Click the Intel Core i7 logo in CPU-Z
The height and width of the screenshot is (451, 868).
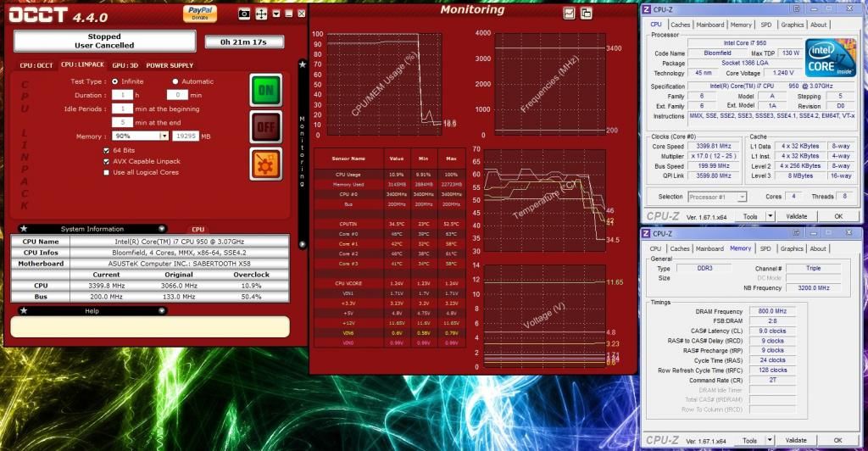click(x=831, y=58)
